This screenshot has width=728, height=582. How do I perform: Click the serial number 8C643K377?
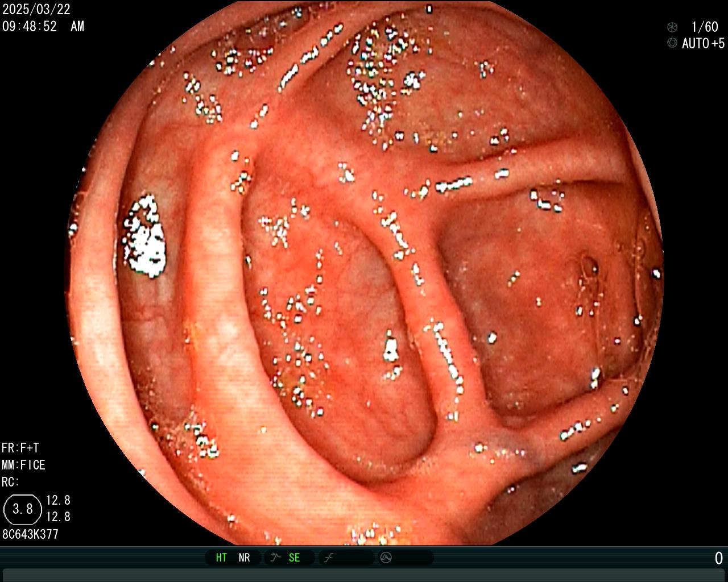[31, 534]
